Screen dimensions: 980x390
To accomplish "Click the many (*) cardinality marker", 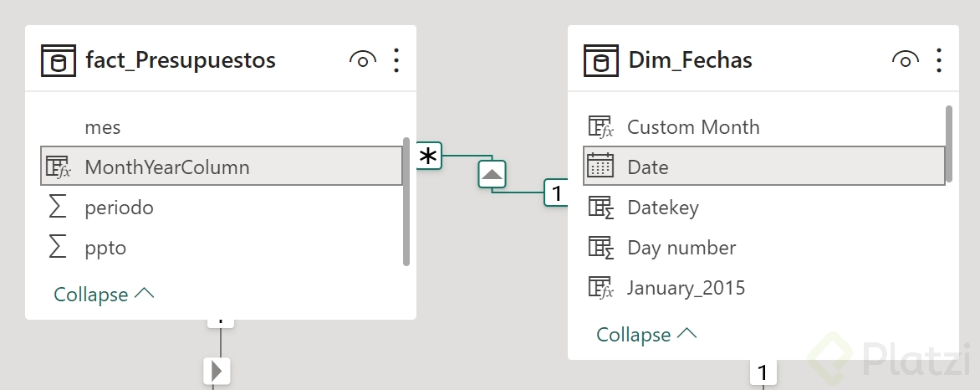I will click(429, 157).
